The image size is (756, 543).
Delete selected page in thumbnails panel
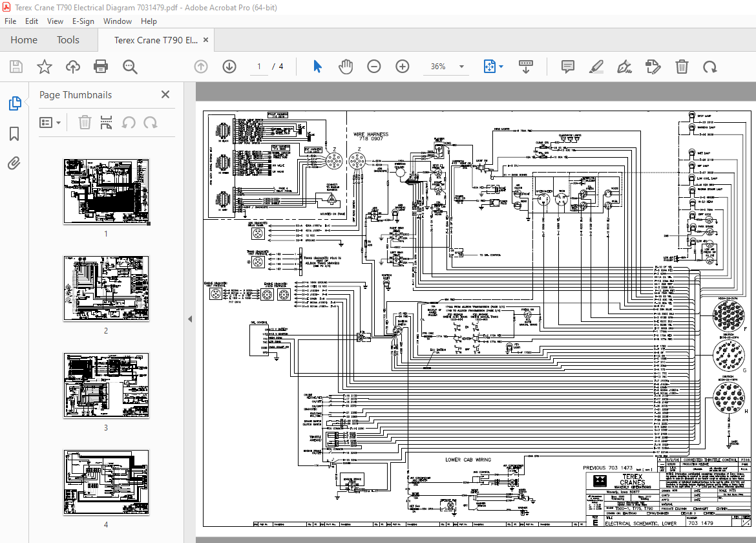click(85, 122)
